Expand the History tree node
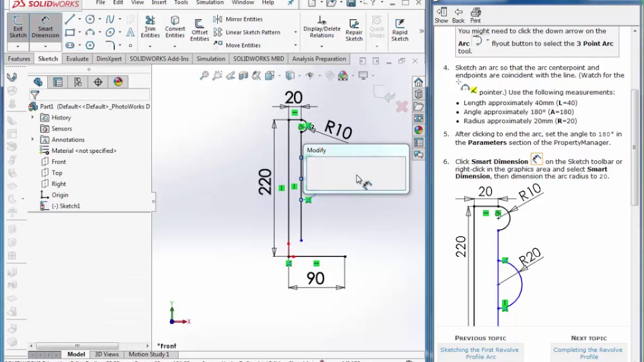This screenshot has width=644, height=362. 33,117
